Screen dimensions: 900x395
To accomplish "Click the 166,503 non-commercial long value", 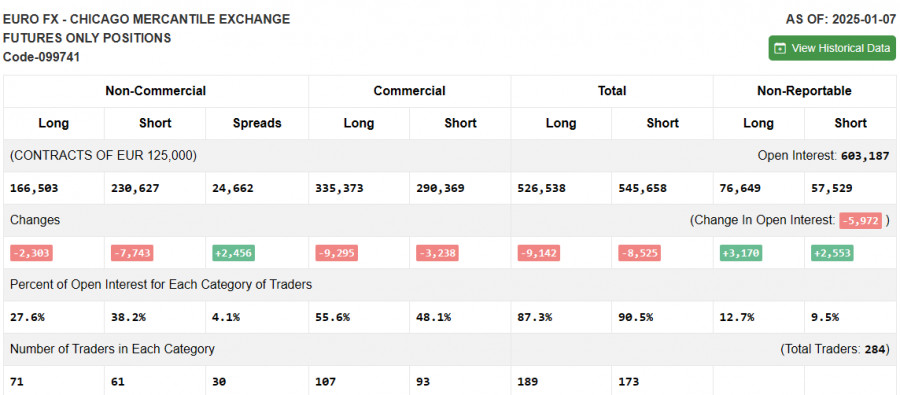I will pos(34,188).
